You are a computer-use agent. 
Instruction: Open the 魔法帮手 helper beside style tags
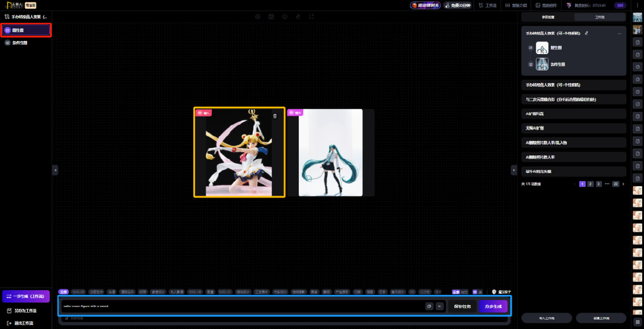coord(501,292)
